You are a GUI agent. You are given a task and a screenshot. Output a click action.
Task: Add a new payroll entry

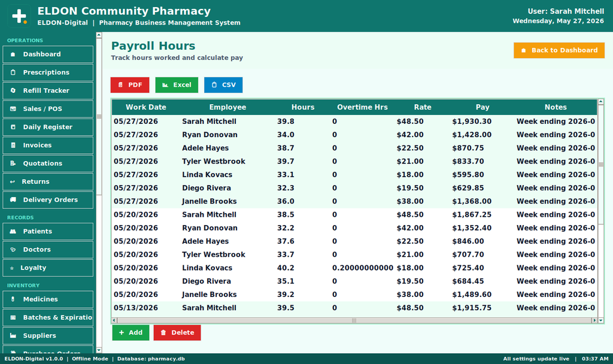(x=131, y=332)
